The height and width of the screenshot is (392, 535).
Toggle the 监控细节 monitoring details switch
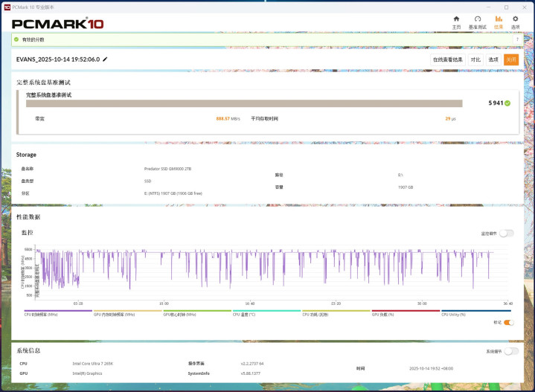tap(506, 233)
